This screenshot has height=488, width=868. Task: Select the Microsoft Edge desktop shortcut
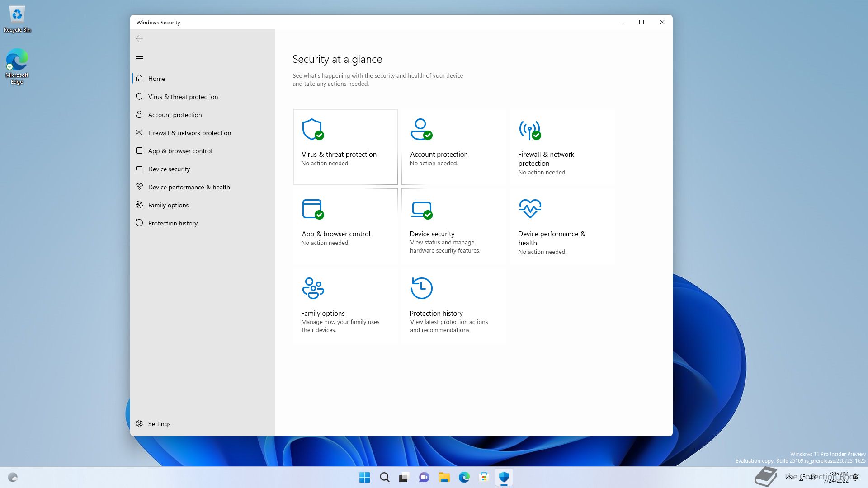coord(17,66)
